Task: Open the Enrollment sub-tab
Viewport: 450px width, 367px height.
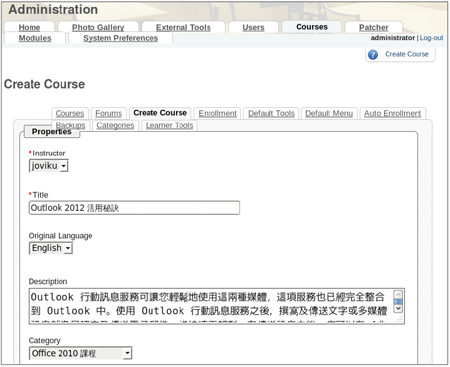Action: (218, 113)
